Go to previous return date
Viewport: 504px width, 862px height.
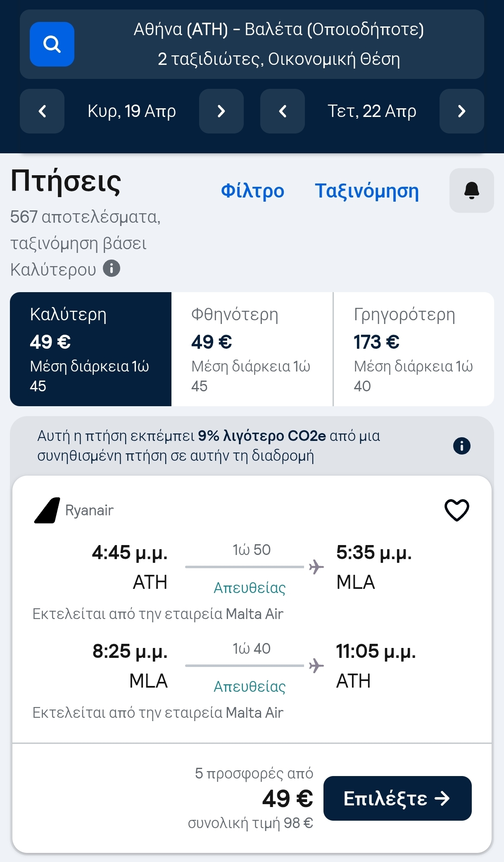[283, 111]
